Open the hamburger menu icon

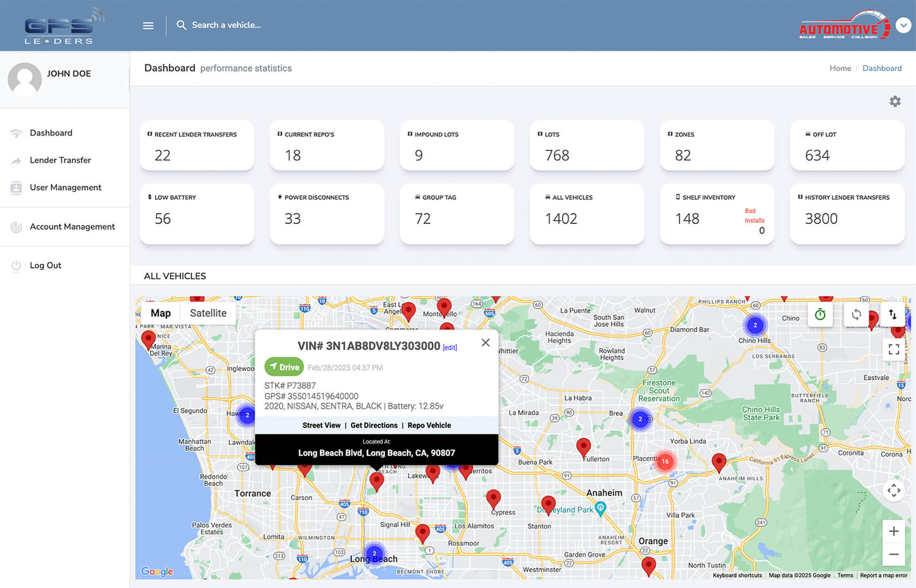[148, 25]
